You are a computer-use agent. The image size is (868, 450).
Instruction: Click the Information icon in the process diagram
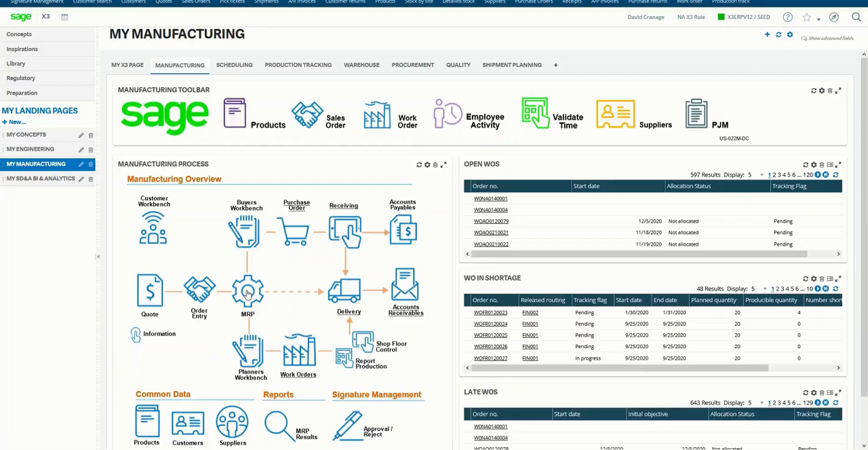coord(136,335)
